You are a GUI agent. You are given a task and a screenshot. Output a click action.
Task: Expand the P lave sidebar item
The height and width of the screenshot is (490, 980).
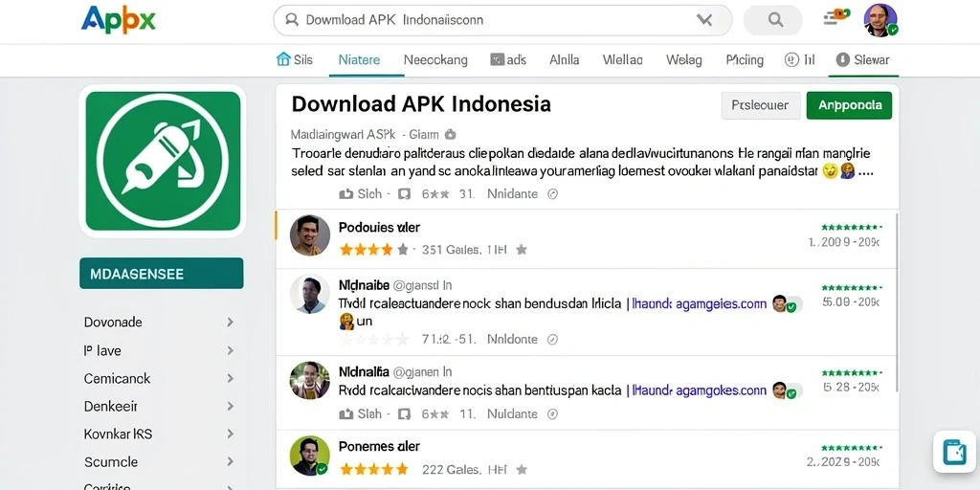point(159,350)
